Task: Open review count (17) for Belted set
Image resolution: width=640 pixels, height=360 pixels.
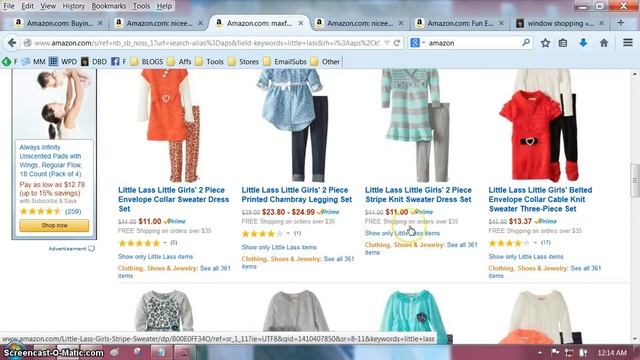Action: click(x=545, y=243)
